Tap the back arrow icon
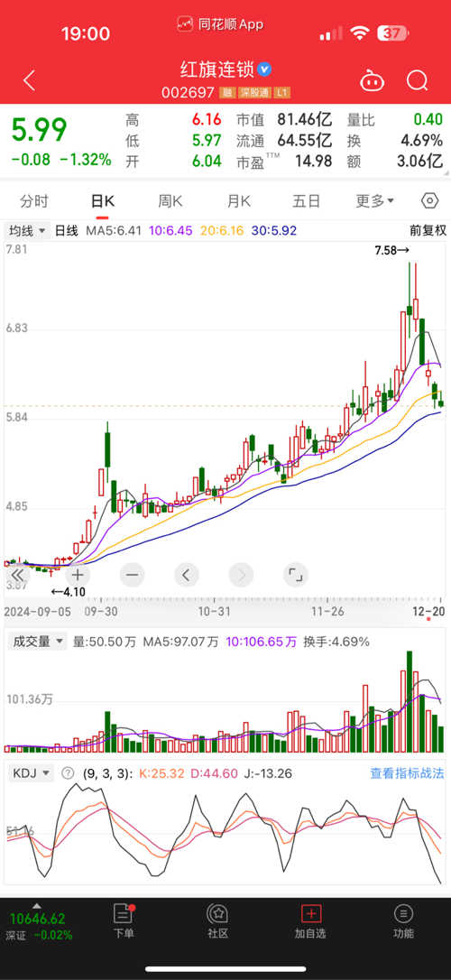This screenshot has width=451, height=980. click(30, 80)
